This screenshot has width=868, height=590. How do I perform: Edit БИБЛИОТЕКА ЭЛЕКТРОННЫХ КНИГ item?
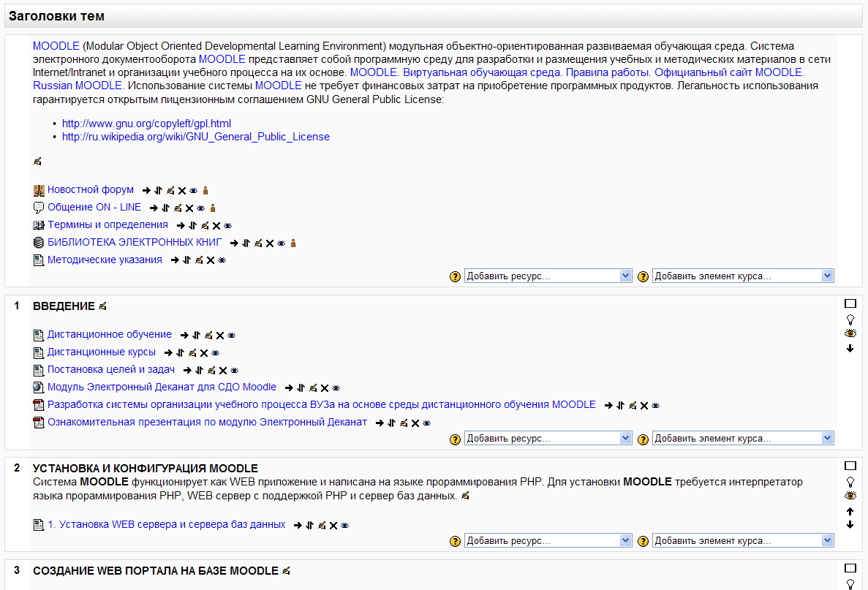258,243
